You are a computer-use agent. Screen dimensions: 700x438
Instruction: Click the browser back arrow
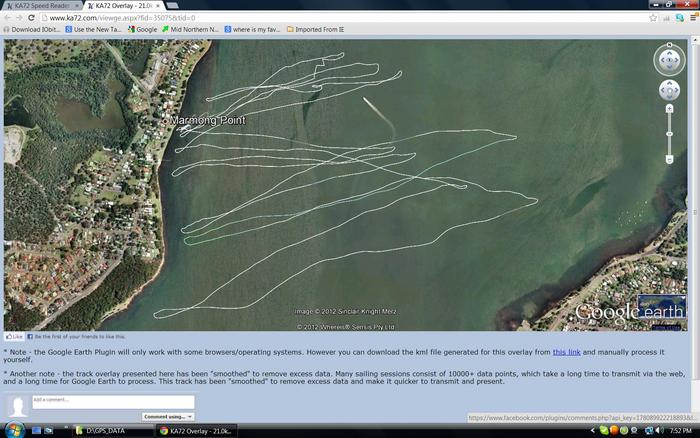(8, 18)
